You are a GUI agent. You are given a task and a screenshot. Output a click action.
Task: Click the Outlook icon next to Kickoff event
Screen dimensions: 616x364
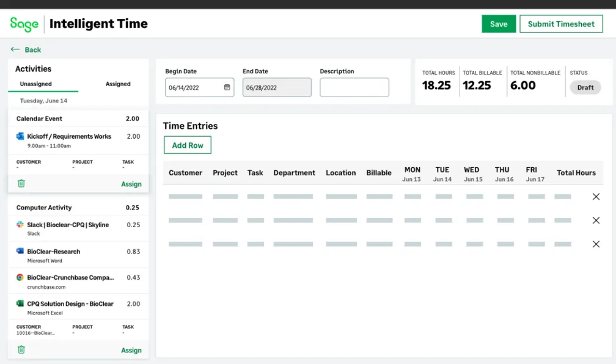(20, 136)
